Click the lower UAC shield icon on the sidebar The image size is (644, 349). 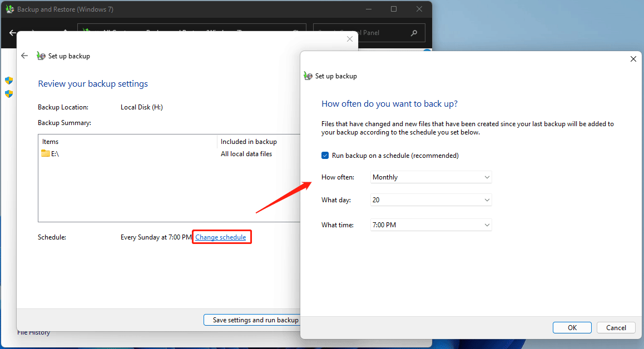(x=8, y=94)
